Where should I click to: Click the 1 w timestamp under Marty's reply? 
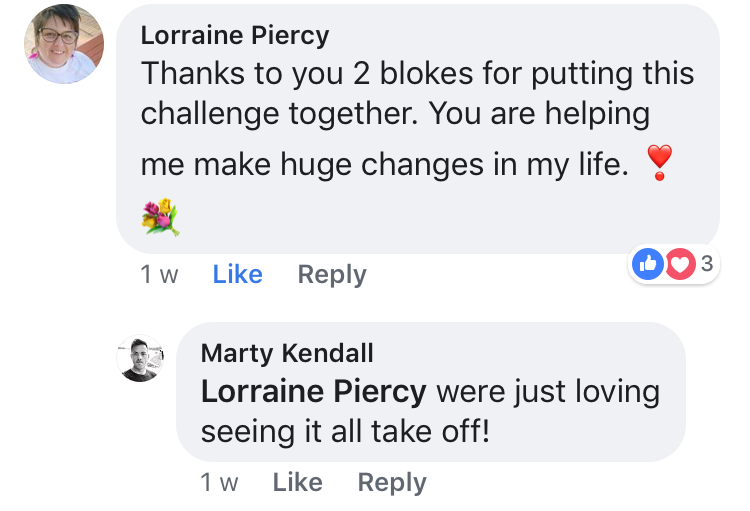click(x=220, y=483)
